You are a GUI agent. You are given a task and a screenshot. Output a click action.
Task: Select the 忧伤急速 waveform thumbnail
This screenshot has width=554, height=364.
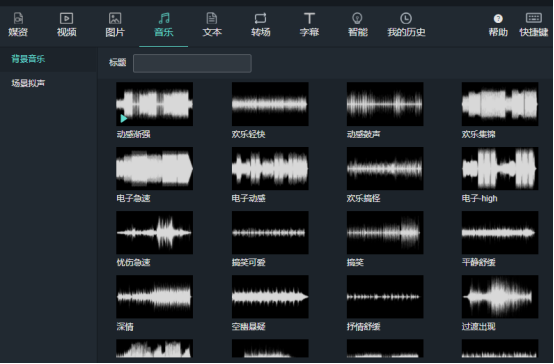coord(154,233)
